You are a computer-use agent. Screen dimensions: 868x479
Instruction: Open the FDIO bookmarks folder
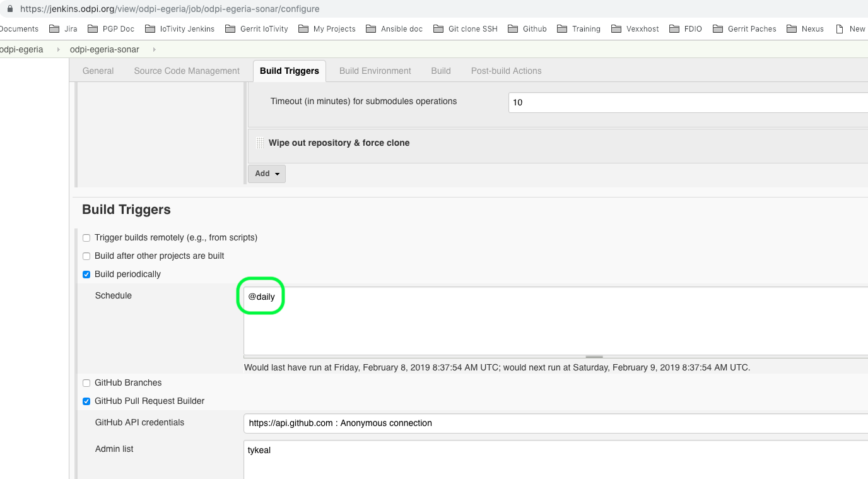tap(691, 28)
